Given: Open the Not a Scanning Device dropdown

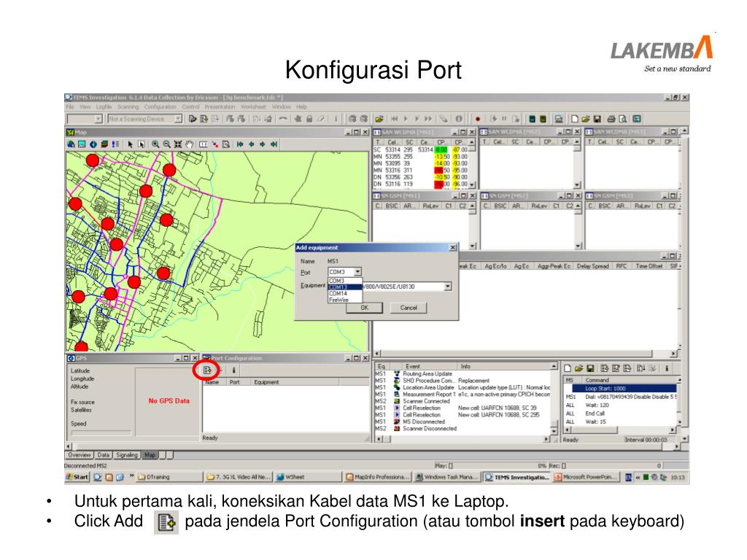Looking at the screenshot, I should pyautogui.click(x=178, y=119).
